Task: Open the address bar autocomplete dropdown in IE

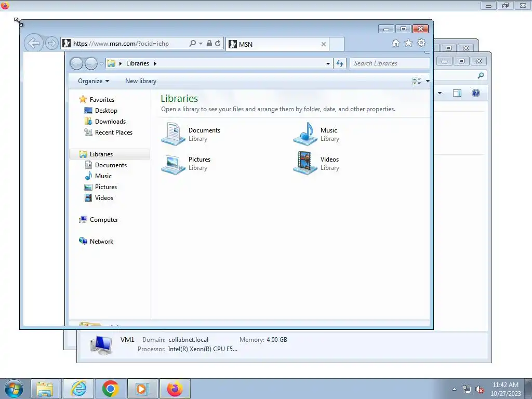Action: tap(201, 44)
